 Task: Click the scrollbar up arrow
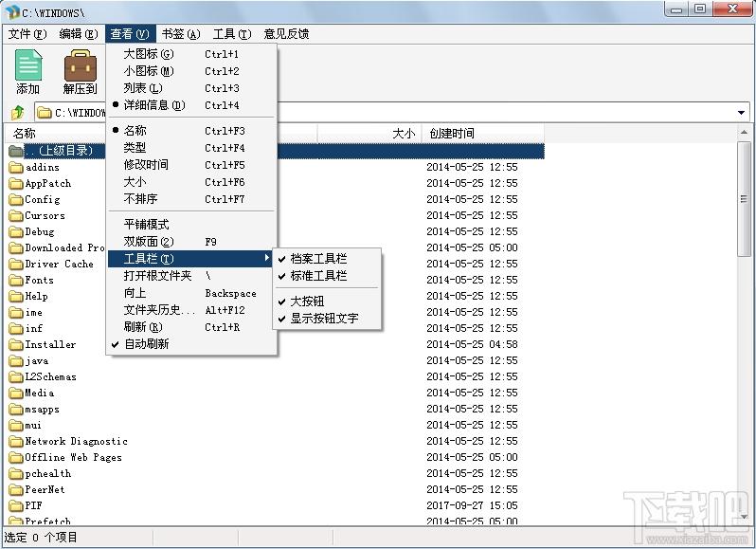pos(744,132)
